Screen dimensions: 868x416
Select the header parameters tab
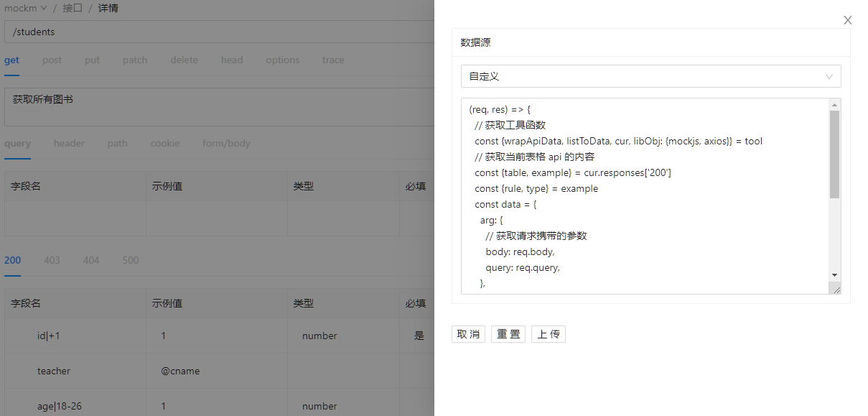(x=69, y=144)
